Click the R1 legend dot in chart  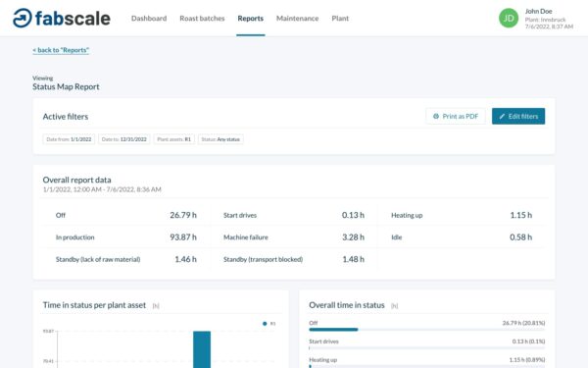(x=265, y=323)
